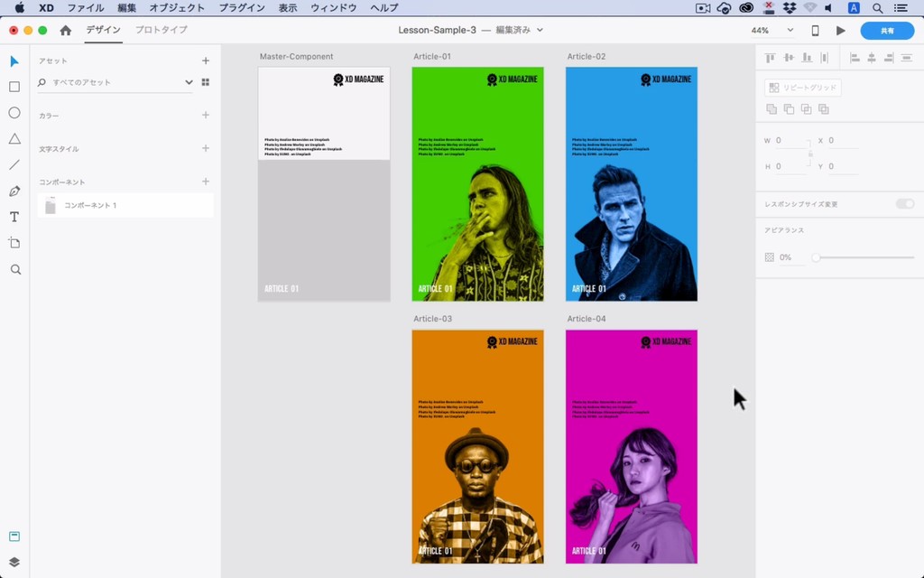Open オブジェクト menu

pos(177,7)
